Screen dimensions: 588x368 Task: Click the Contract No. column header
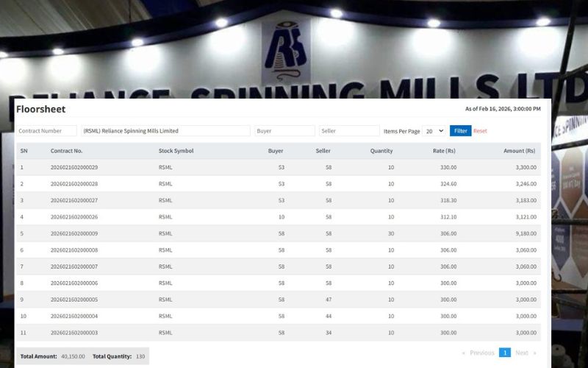coord(66,151)
